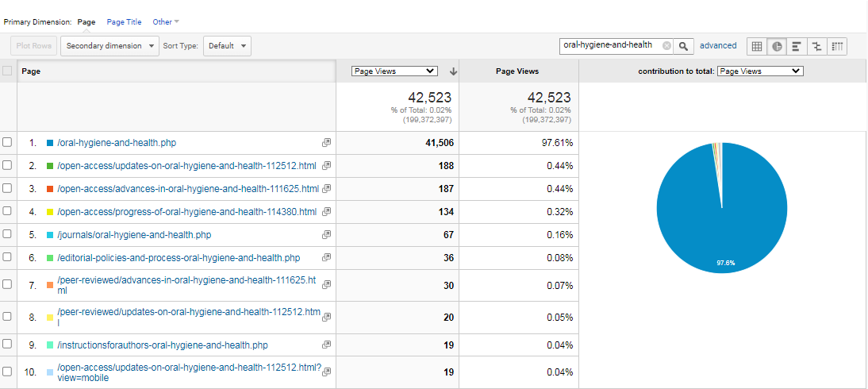Select the Performance bar view icon
This screenshot has height=389, width=868.
pyautogui.click(x=797, y=46)
